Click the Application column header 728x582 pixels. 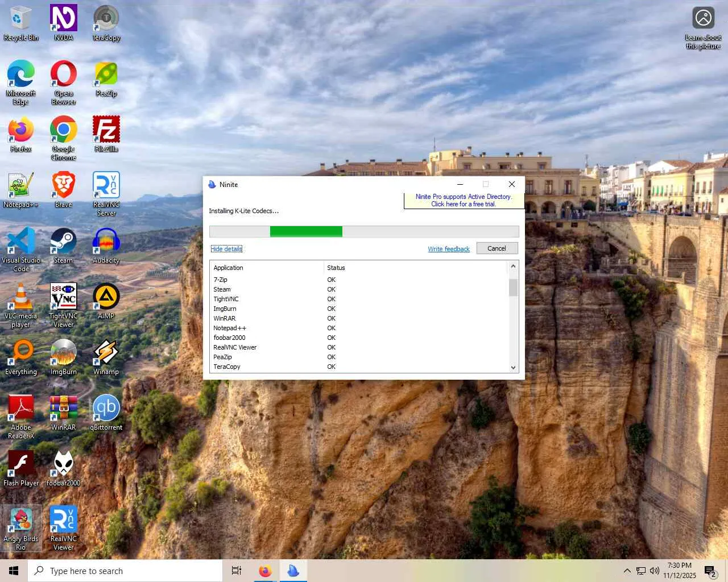267,268
